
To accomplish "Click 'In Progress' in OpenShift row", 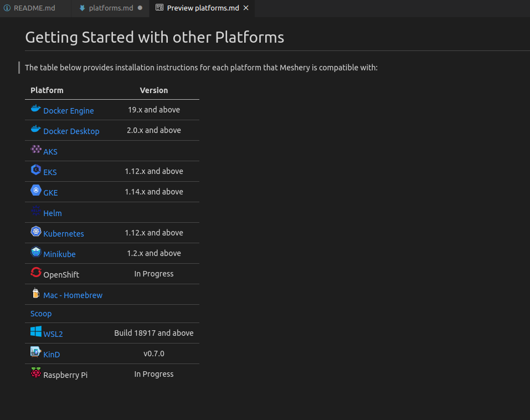I will pyautogui.click(x=154, y=274).
